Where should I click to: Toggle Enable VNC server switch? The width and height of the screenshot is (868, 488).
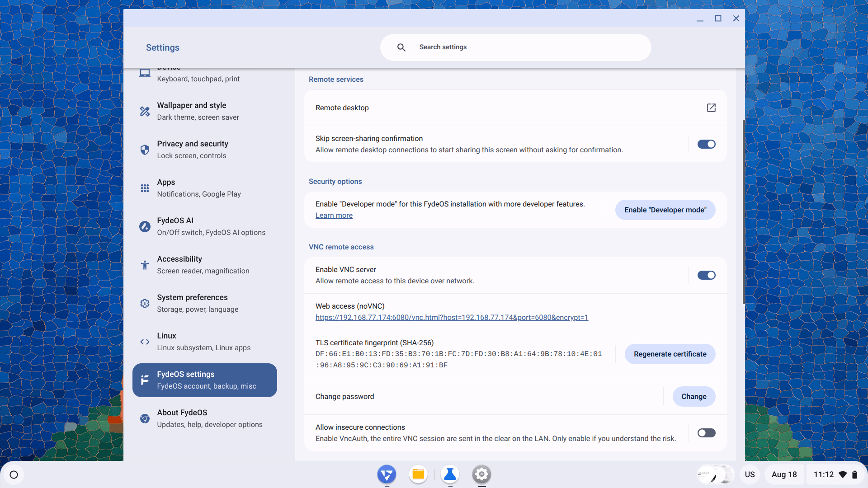[706, 275]
